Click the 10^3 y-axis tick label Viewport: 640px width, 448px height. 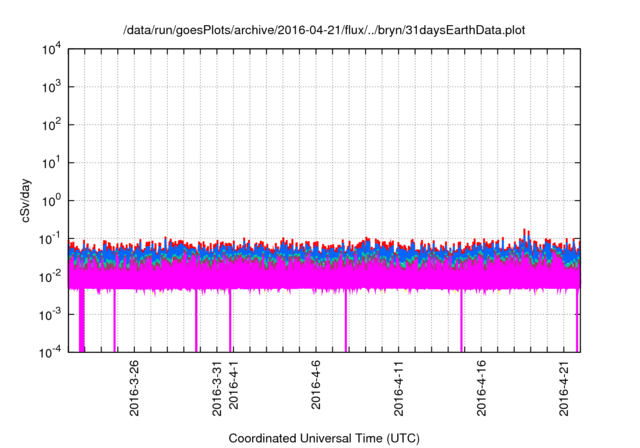tap(51, 88)
